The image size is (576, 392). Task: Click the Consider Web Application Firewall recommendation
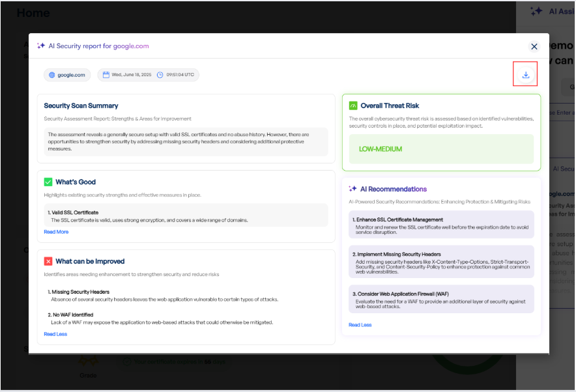click(441, 298)
